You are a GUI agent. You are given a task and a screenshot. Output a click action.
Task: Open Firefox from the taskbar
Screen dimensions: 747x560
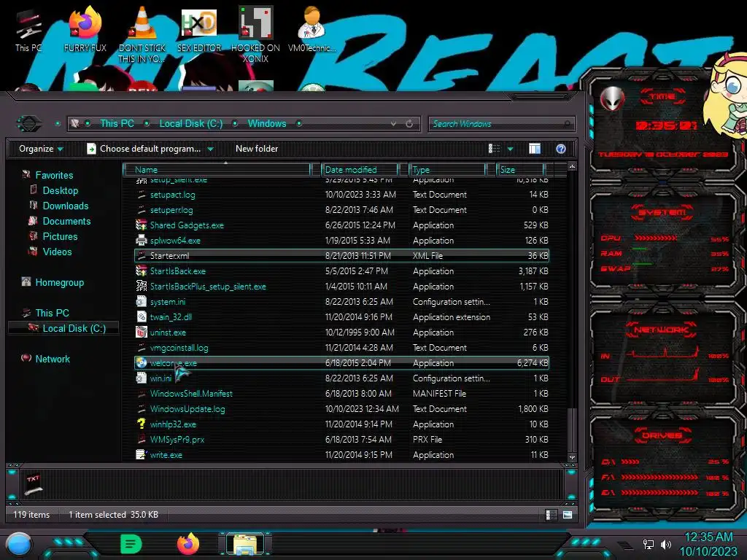tap(187, 544)
